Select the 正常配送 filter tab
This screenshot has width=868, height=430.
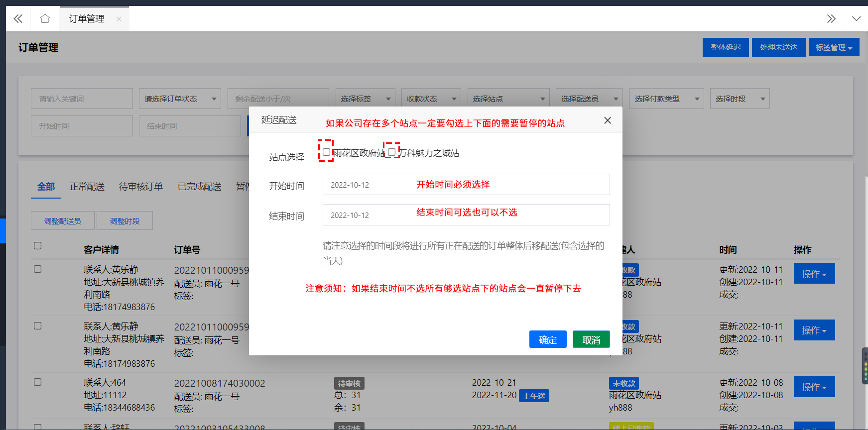tap(87, 187)
